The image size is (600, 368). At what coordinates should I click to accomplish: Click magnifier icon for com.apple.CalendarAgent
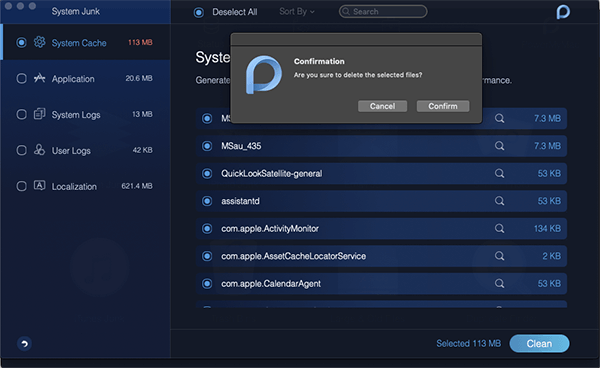pos(499,283)
